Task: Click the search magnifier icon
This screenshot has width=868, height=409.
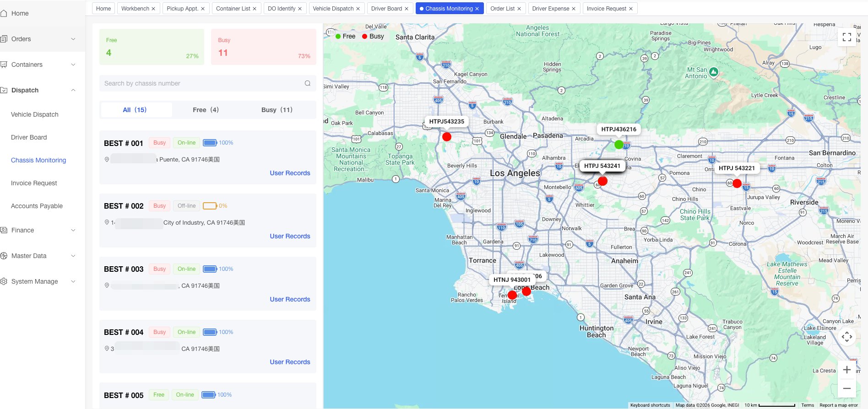Action: (x=308, y=83)
